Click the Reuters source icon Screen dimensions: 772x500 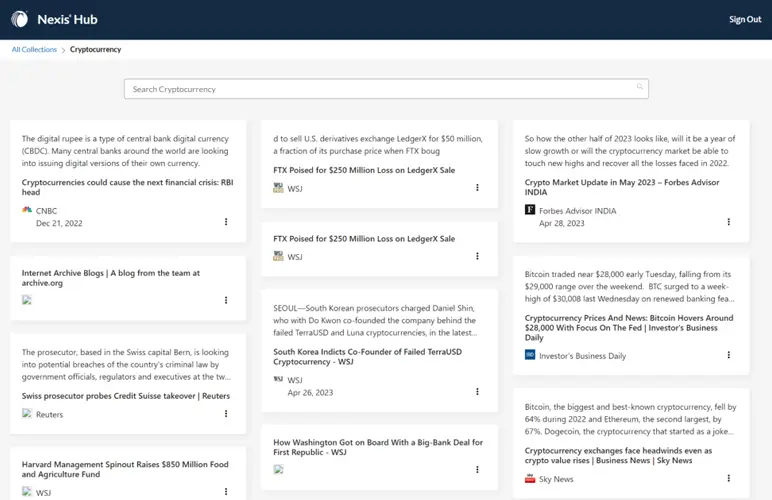pos(27,413)
